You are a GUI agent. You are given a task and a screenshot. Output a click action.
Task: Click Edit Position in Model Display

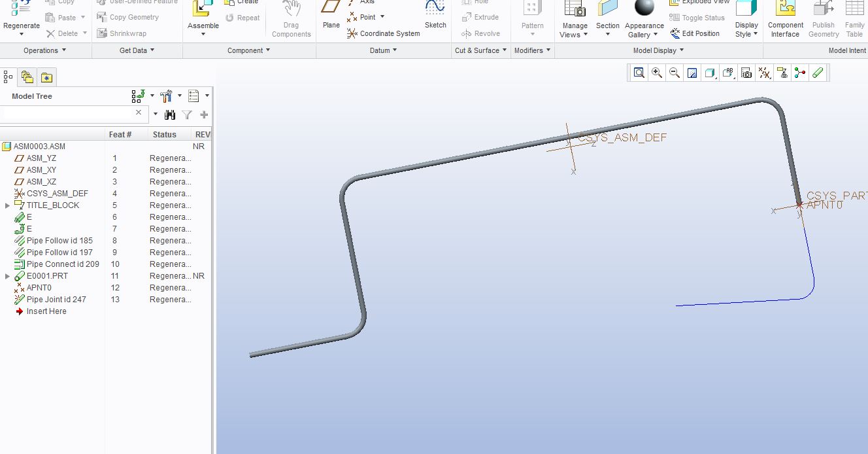pos(695,33)
